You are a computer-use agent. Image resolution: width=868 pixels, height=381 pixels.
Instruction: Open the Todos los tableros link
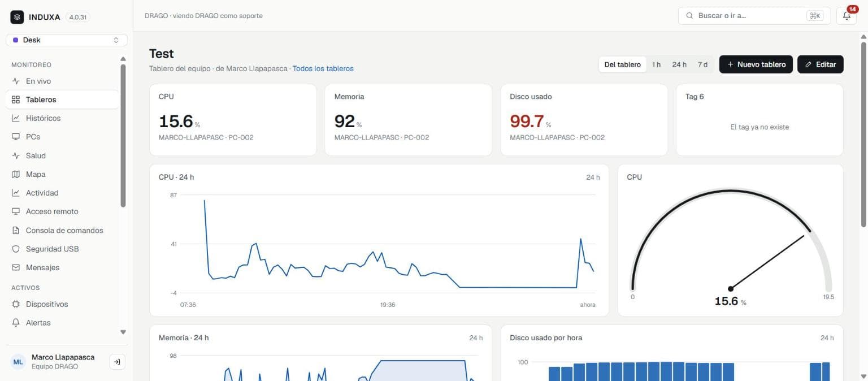[x=323, y=68]
